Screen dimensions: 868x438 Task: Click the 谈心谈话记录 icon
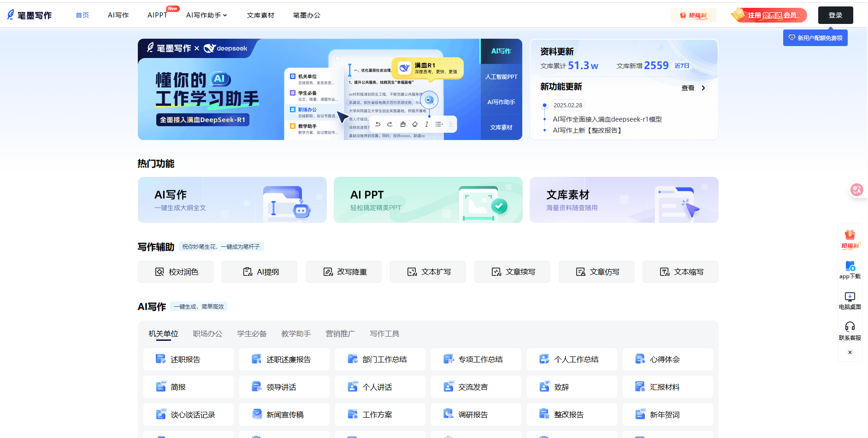(160, 414)
